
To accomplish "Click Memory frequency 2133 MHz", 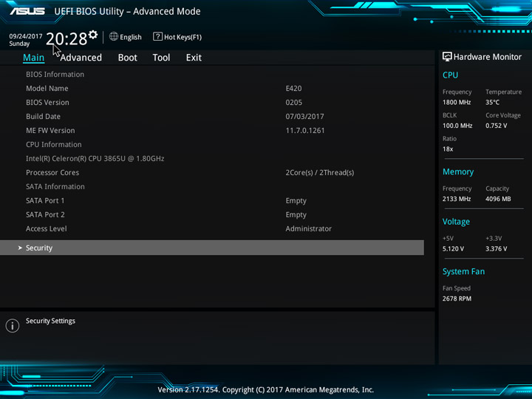I will coord(457,199).
